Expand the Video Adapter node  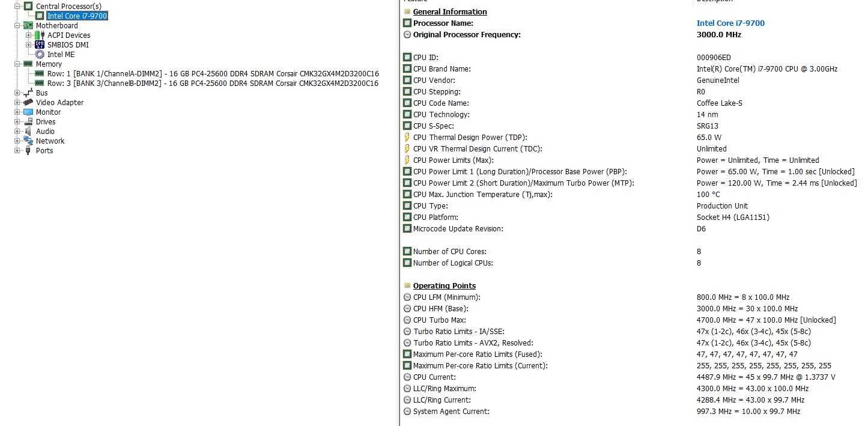(x=17, y=102)
